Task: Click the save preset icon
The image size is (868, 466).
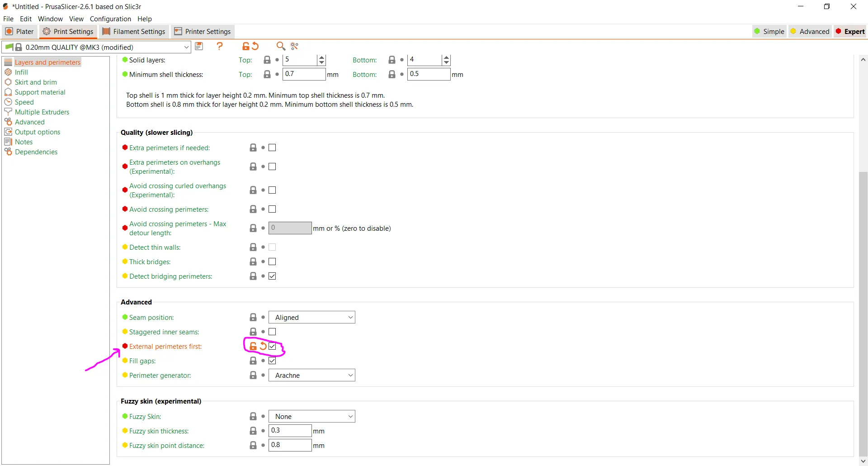Action: click(x=199, y=46)
